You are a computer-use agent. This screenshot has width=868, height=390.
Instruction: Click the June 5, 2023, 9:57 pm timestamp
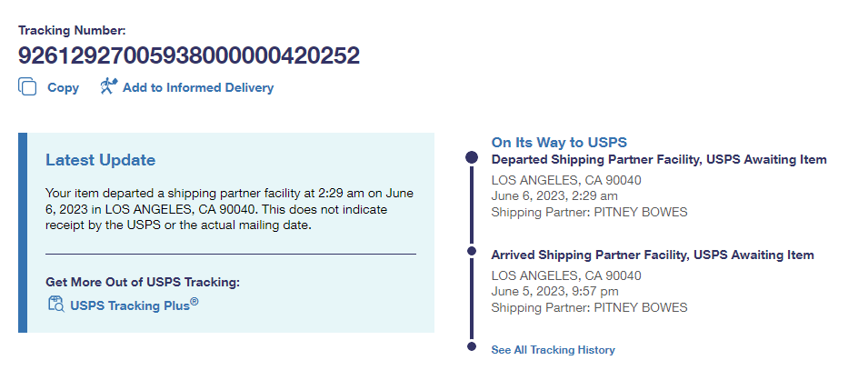[x=554, y=292]
